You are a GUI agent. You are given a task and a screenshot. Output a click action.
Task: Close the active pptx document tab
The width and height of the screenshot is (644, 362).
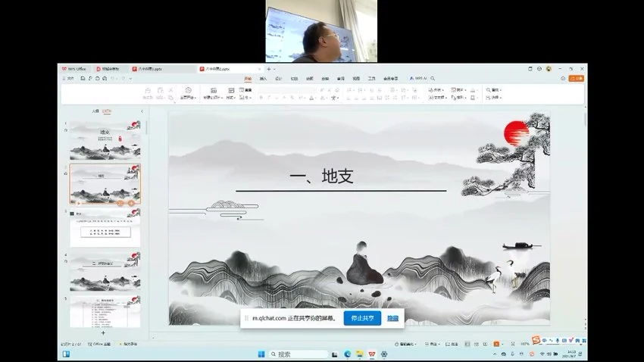259,69
